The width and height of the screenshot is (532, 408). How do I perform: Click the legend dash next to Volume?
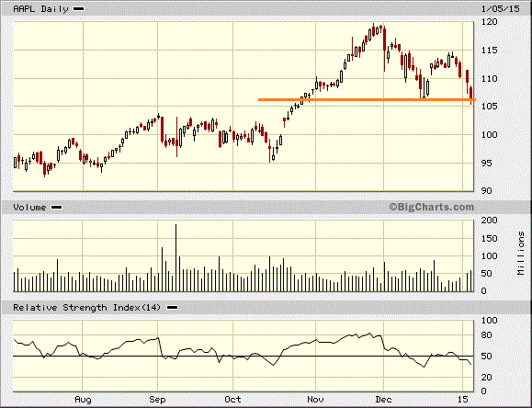[x=56, y=208]
